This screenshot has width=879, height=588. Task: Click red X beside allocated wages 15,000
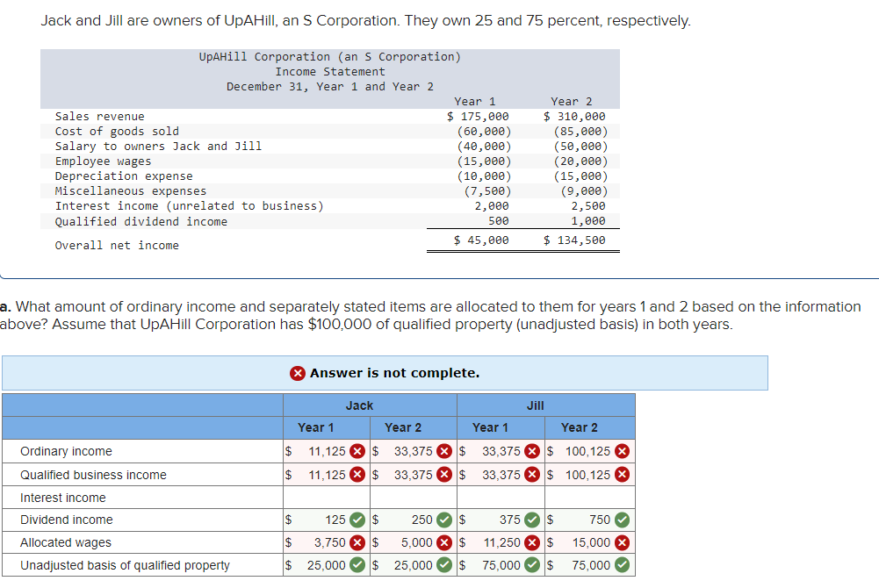click(622, 542)
